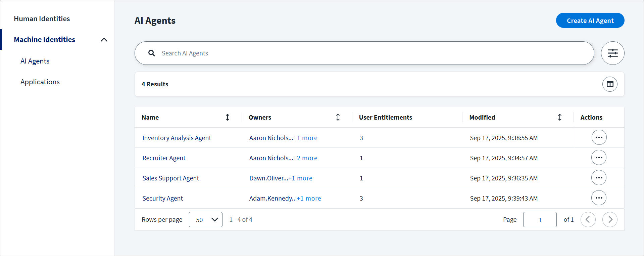Select AI Agents in the sidebar
This screenshot has height=256, width=644.
(35, 61)
